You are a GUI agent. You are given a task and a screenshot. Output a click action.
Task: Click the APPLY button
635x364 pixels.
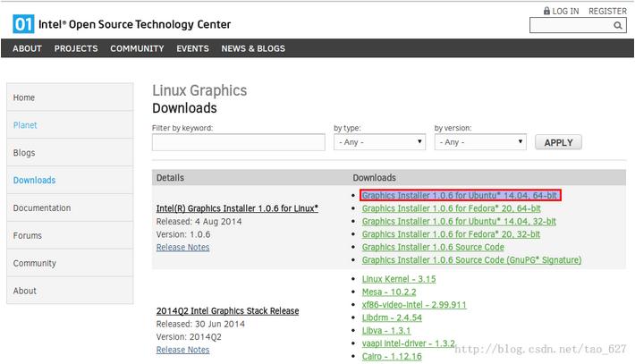[x=558, y=142]
